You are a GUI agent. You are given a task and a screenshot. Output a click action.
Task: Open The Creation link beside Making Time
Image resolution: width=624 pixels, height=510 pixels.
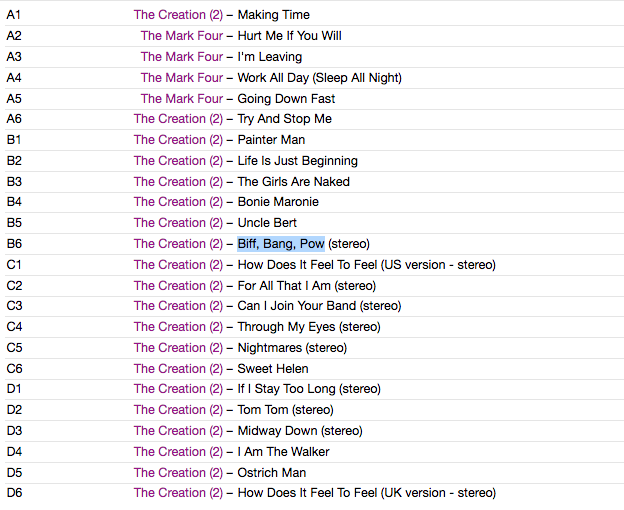pos(170,15)
